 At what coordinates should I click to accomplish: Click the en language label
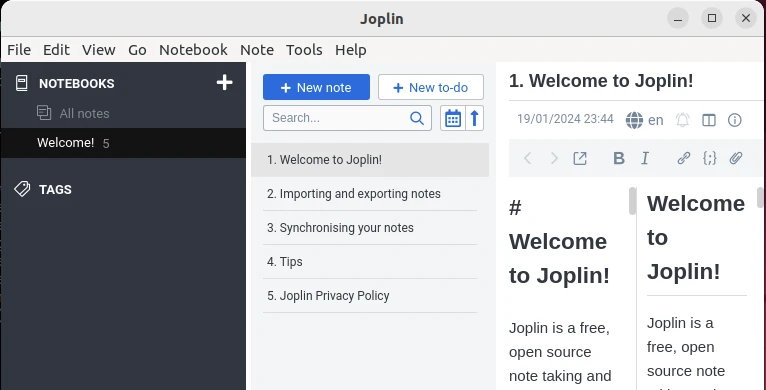pyautogui.click(x=656, y=120)
